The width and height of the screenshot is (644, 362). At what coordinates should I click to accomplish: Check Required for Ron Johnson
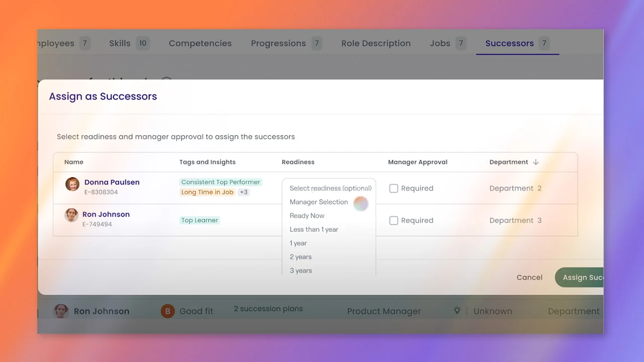(394, 220)
